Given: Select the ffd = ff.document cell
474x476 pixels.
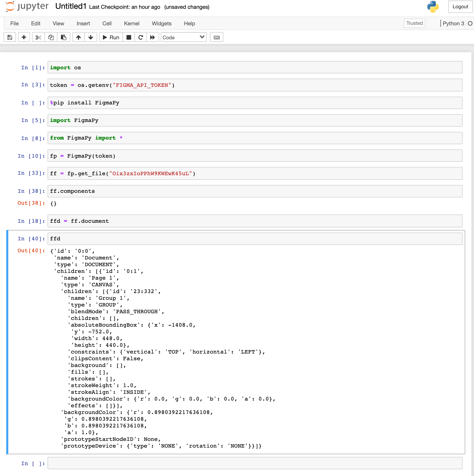Looking at the screenshot, I should 255,221.
